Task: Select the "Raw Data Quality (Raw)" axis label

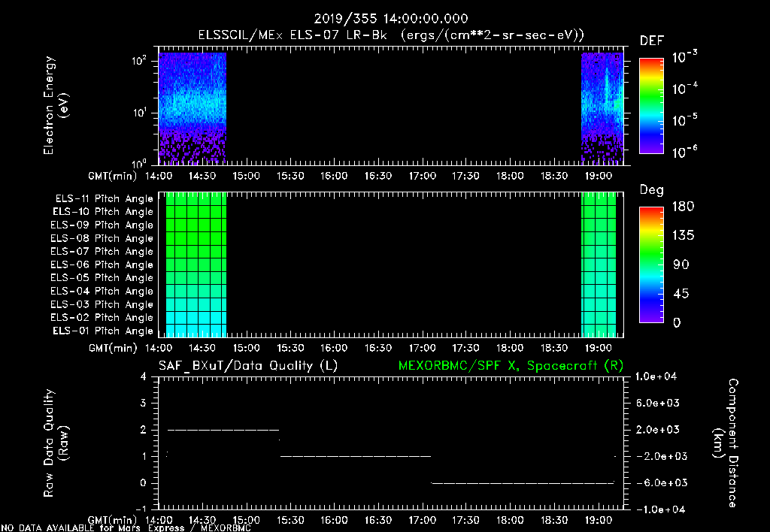Action: 56,443
